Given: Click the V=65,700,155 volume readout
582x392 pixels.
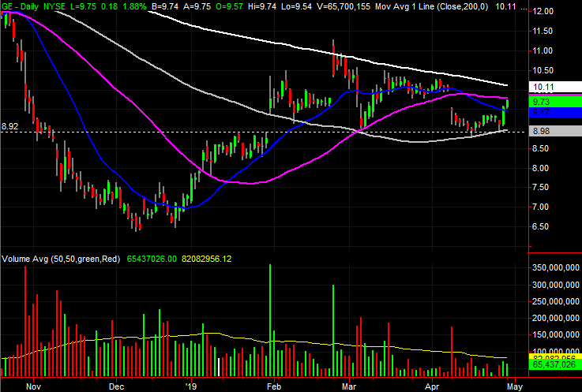Looking at the screenshot, I should (x=343, y=6).
